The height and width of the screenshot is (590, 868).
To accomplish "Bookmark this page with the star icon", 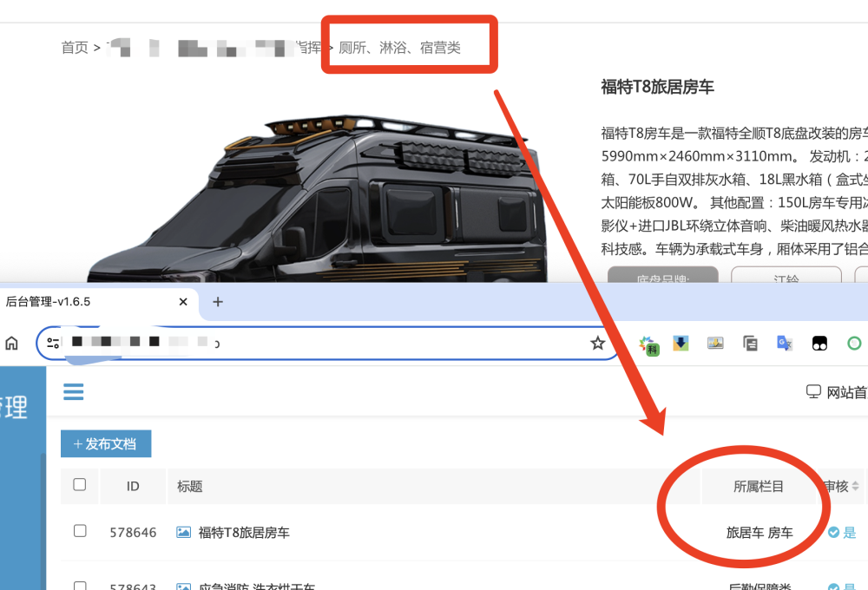I will tap(597, 343).
